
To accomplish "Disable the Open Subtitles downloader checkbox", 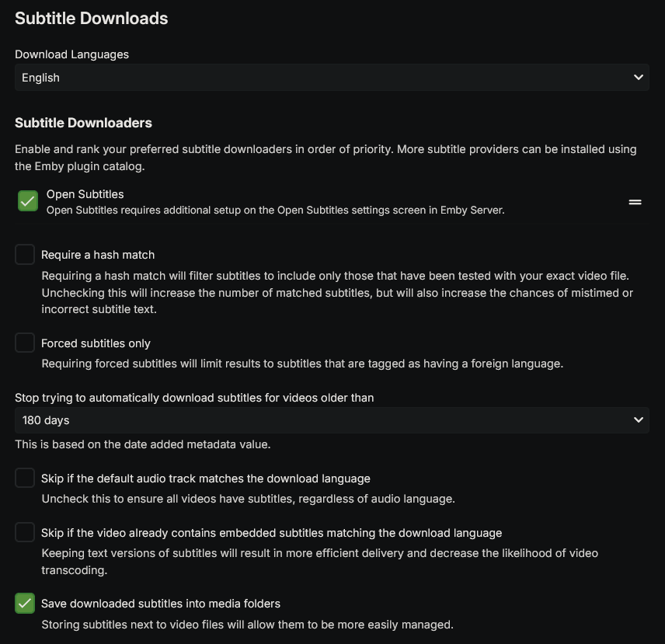I will click(x=28, y=201).
